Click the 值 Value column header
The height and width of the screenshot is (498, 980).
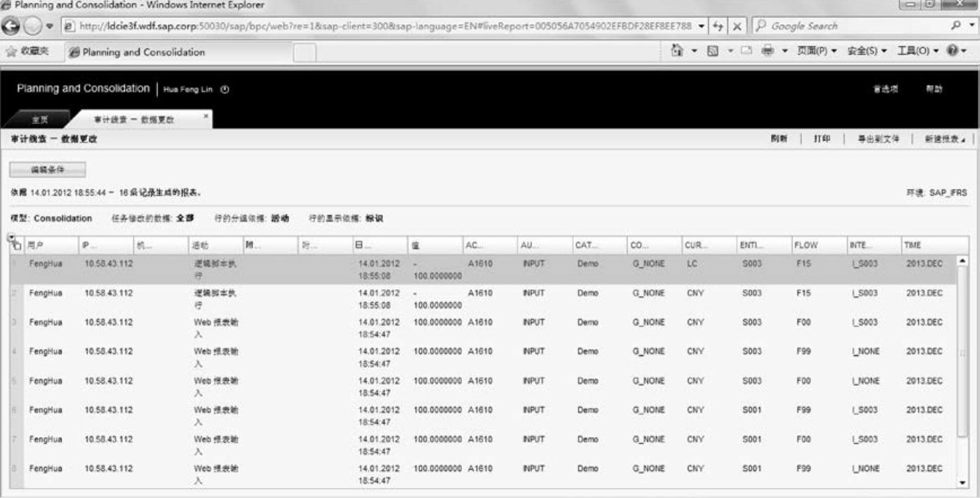[x=435, y=245]
